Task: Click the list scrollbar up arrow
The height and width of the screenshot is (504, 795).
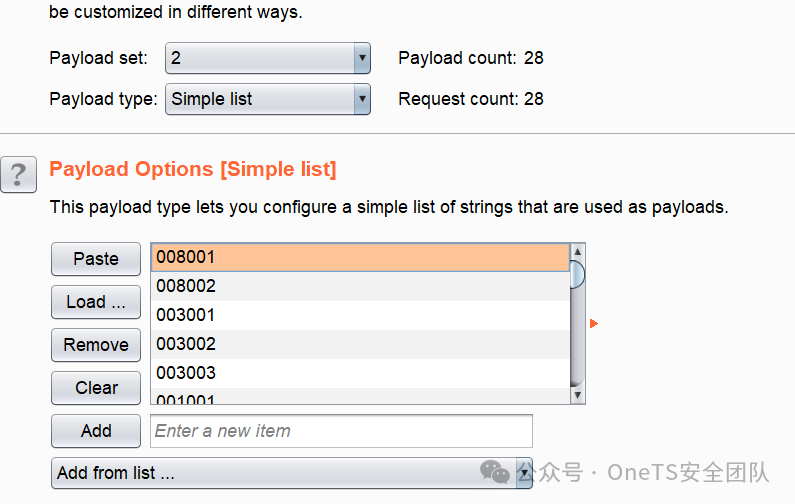Action: pyautogui.click(x=577, y=252)
